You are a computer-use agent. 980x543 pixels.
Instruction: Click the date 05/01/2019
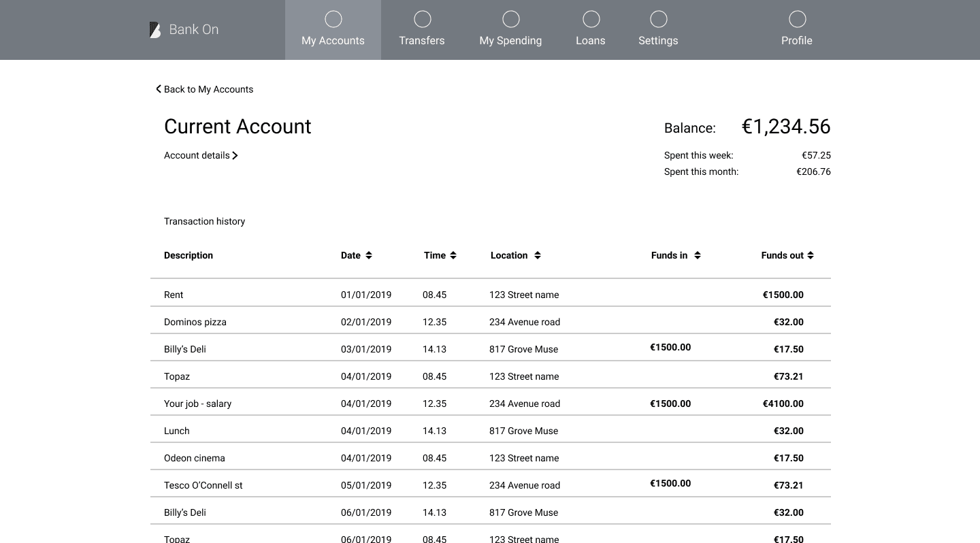(x=366, y=485)
